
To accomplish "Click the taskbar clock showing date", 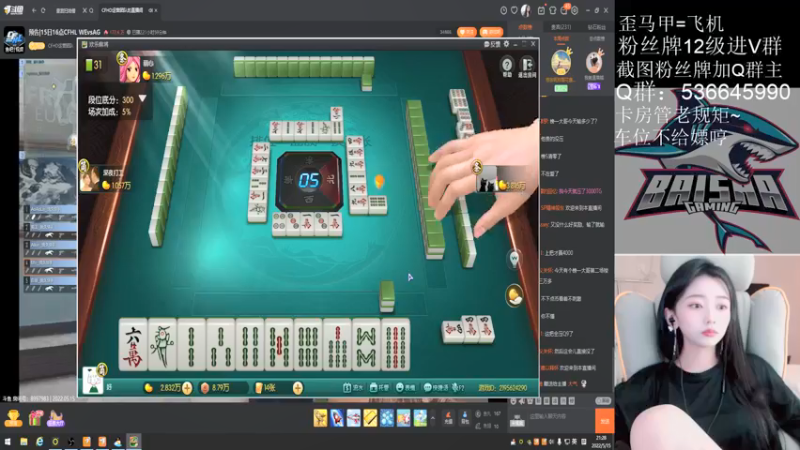I will [x=601, y=442].
